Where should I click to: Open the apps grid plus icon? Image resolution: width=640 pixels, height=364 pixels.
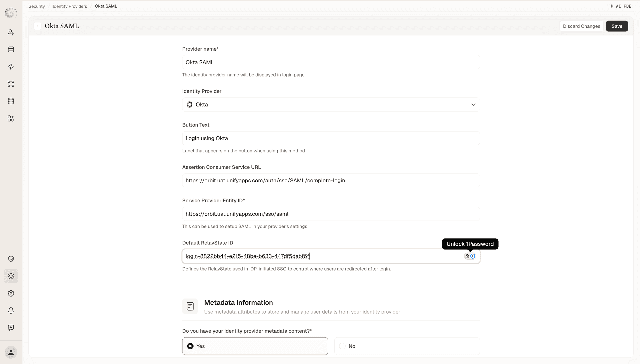coord(11,118)
